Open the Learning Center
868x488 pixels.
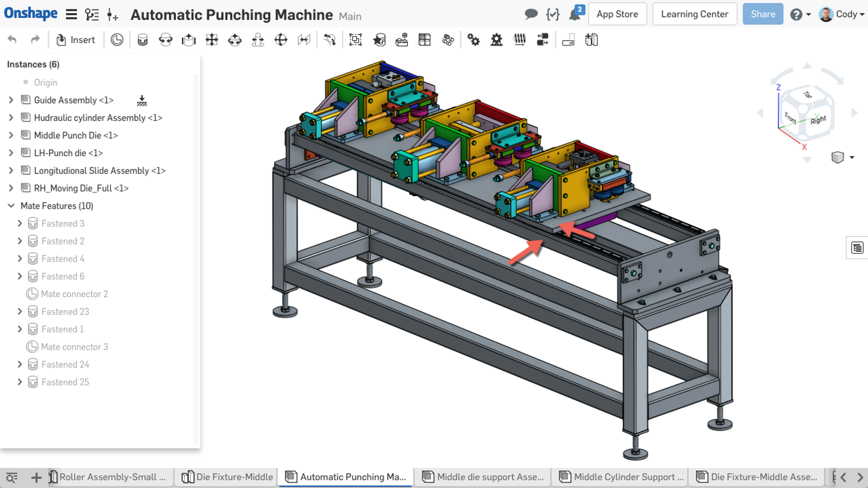click(694, 14)
